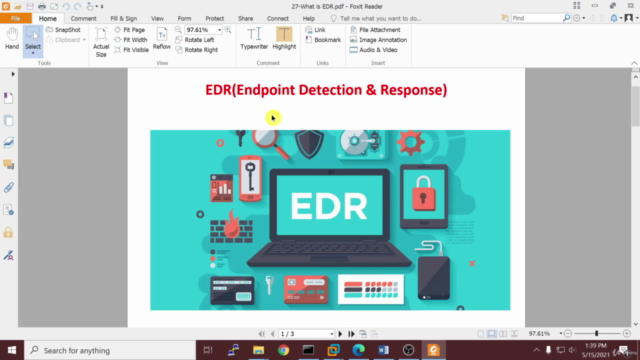Click the status bar zoom in plus
640x360 pixels.
[627, 333]
